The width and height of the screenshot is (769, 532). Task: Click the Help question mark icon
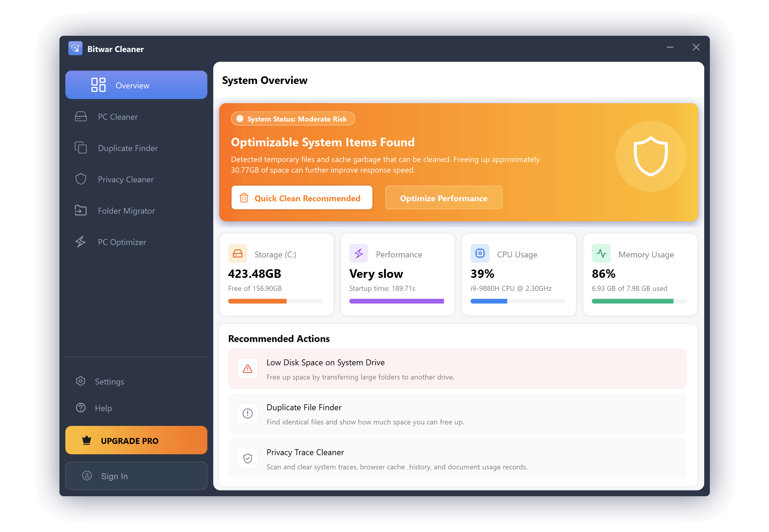click(x=81, y=408)
